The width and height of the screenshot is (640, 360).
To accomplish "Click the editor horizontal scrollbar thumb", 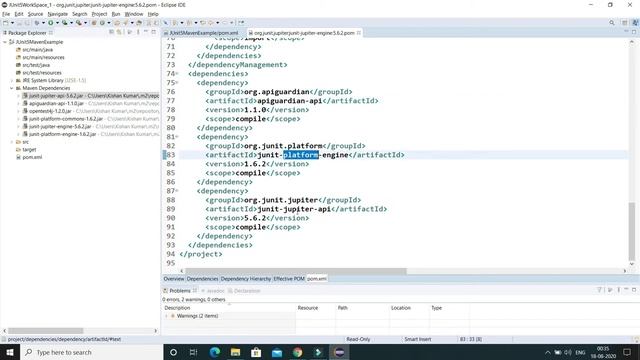I will pyautogui.click(x=296, y=271).
